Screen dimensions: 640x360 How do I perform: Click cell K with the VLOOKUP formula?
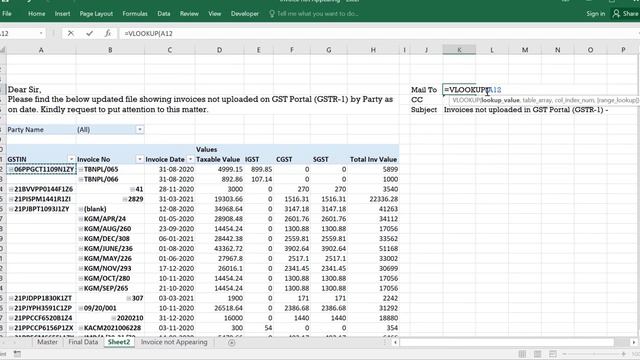coord(459,90)
